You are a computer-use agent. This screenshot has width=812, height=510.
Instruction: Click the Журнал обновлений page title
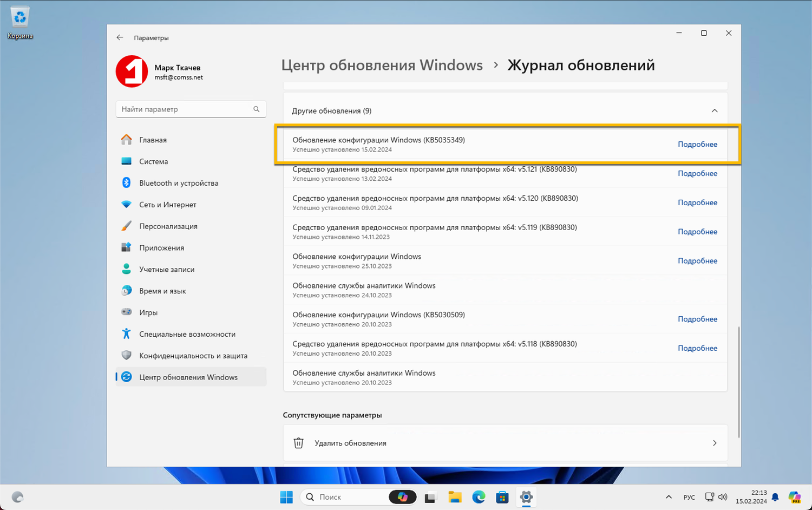point(581,66)
